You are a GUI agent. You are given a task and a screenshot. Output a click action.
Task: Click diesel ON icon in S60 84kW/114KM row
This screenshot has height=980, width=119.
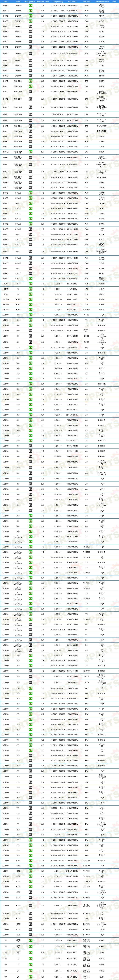(31, 331)
